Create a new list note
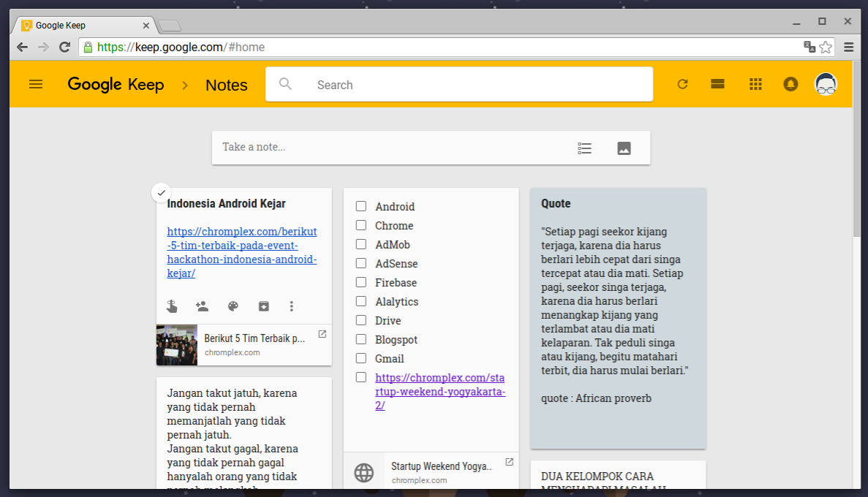Viewport: 868px width, 497px height. coord(584,148)
